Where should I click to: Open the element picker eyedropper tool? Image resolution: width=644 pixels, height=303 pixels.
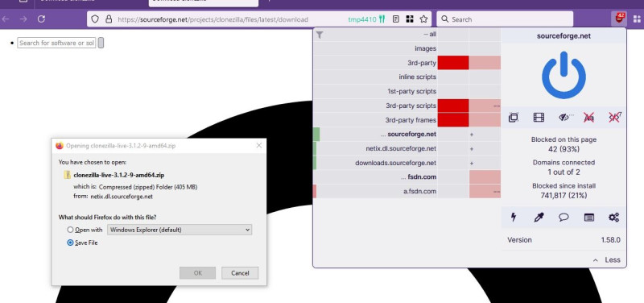point(539,217)
